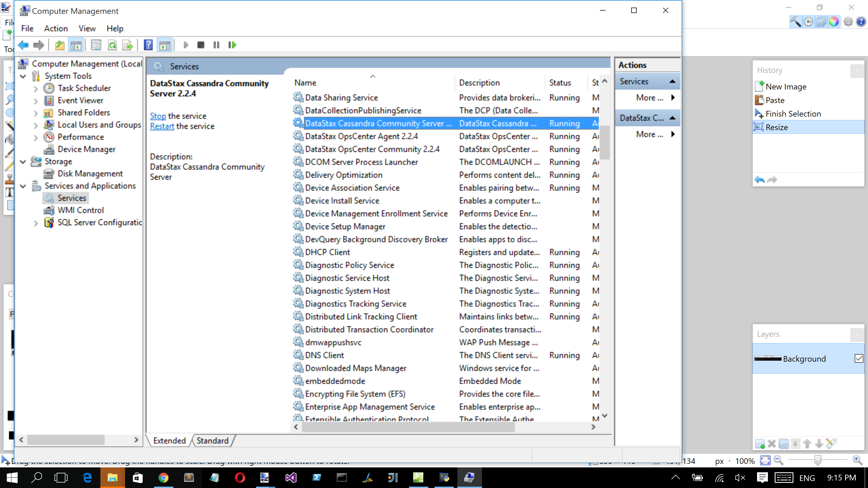
Task: Click the Restart the service link
Action: [x=162, y=126]
